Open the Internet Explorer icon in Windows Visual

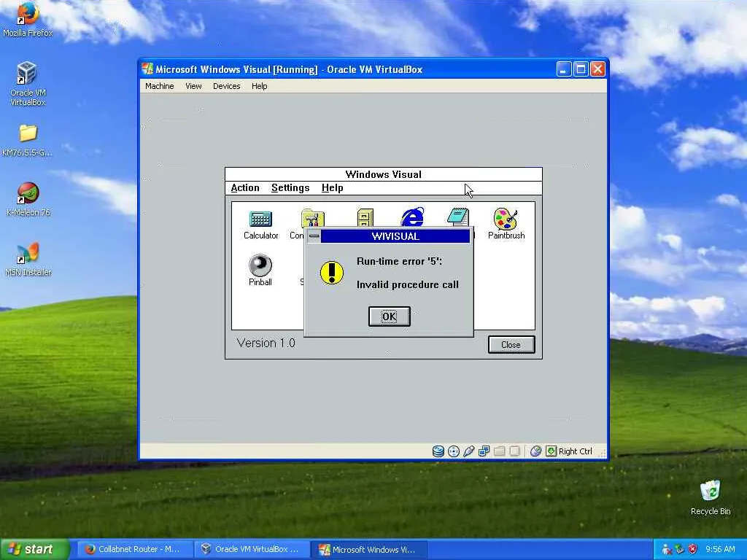(x=412, y=217)
